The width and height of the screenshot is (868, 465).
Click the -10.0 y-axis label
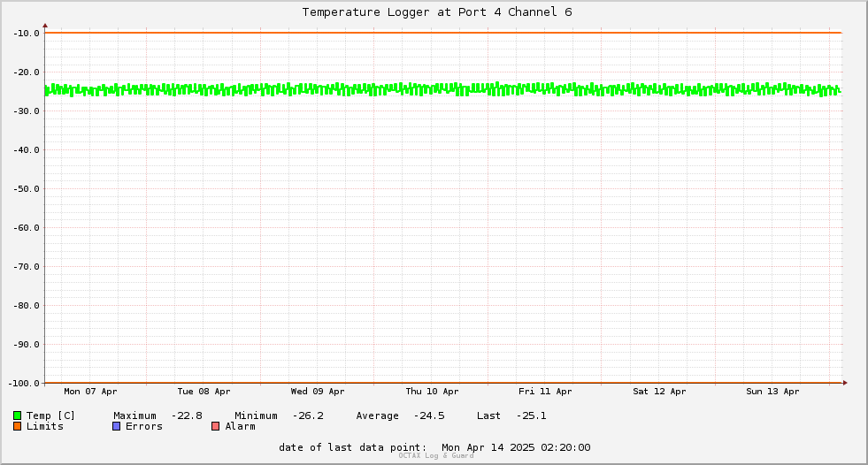point(27,34)
